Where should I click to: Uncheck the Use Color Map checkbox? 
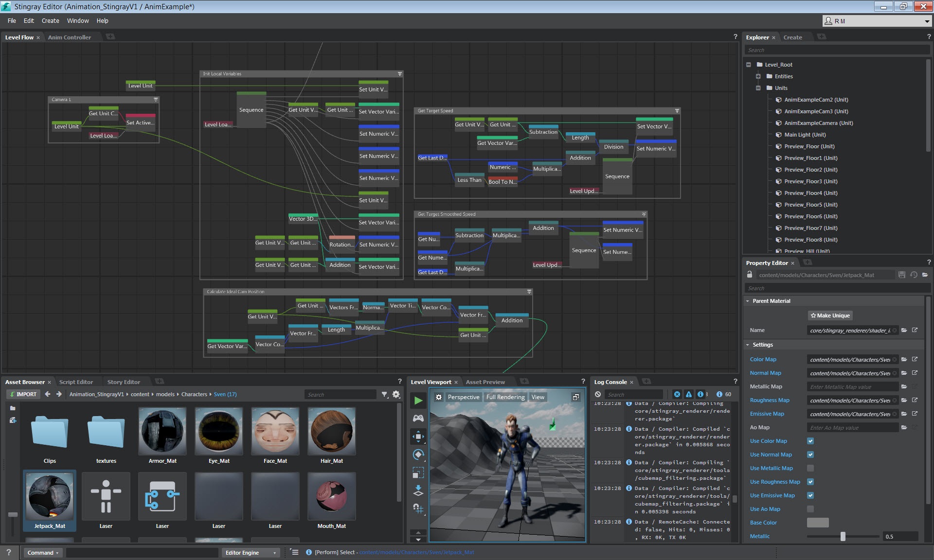(810, 441)
